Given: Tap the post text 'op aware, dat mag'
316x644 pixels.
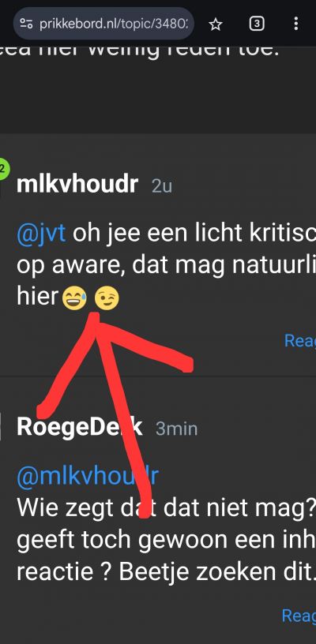Looking at the screenshot, I should [x=119, y=267].
